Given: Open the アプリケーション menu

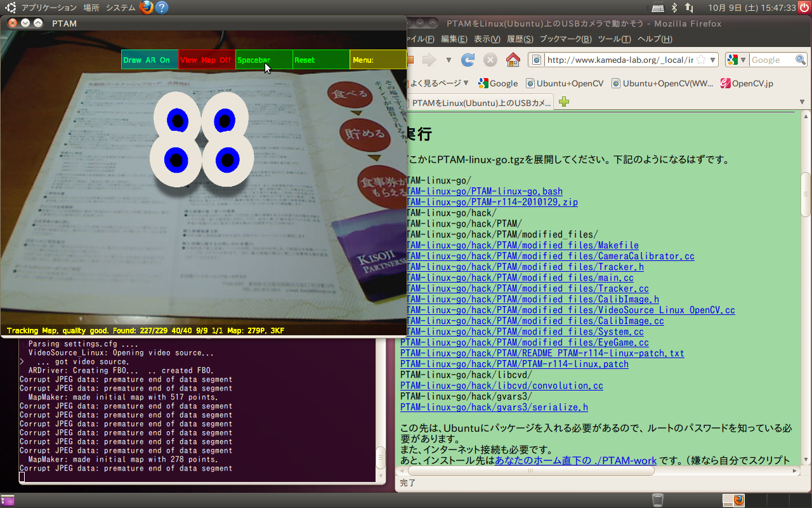Looking at the screenshot, I should pos(49,8).
